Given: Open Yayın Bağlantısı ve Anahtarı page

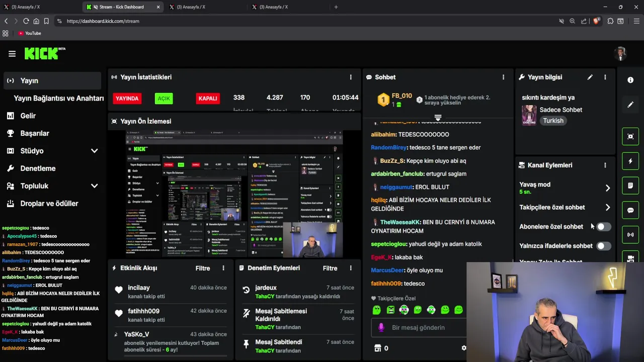Looking at the screenshot, I should point(58,98).
